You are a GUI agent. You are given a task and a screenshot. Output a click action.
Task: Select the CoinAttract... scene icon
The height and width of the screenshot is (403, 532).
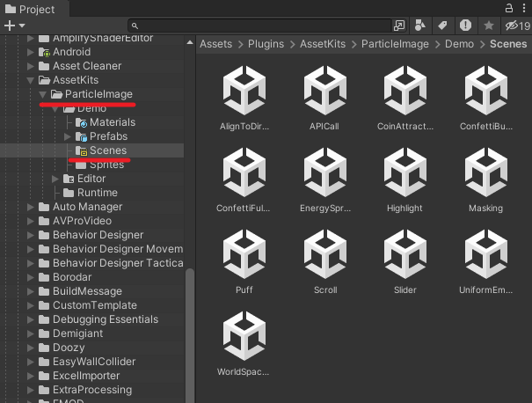(x=405, y=91)
